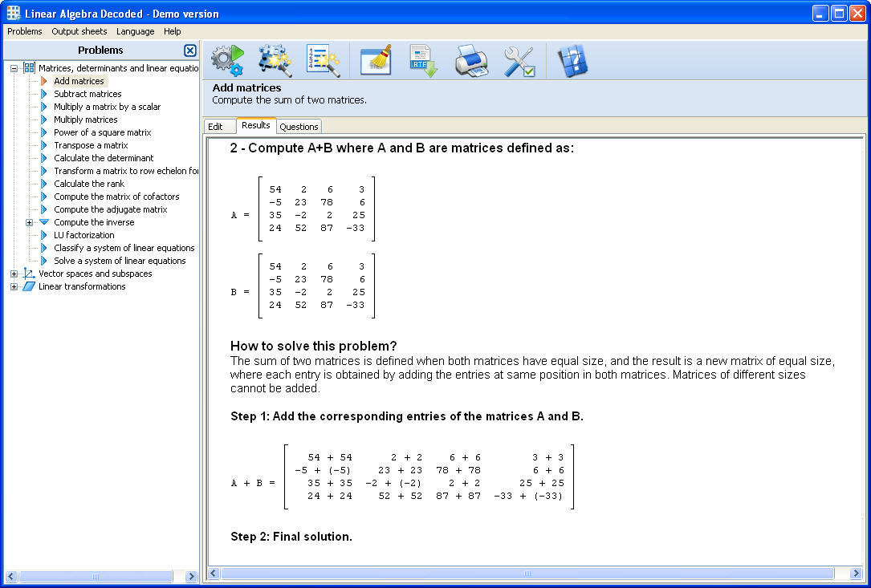The image size is (871, 588).
Task: Select LU factorization problem
Action: click(x=83, y=235)
